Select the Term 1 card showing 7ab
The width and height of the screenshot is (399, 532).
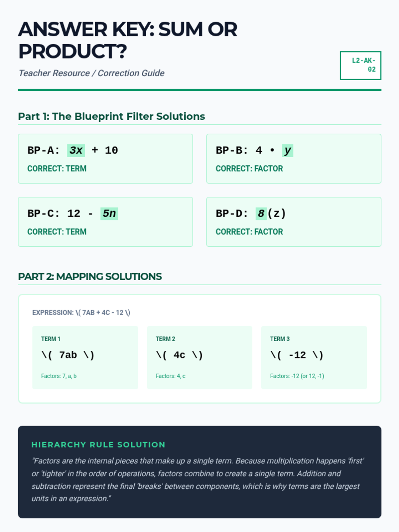[85, 357]
